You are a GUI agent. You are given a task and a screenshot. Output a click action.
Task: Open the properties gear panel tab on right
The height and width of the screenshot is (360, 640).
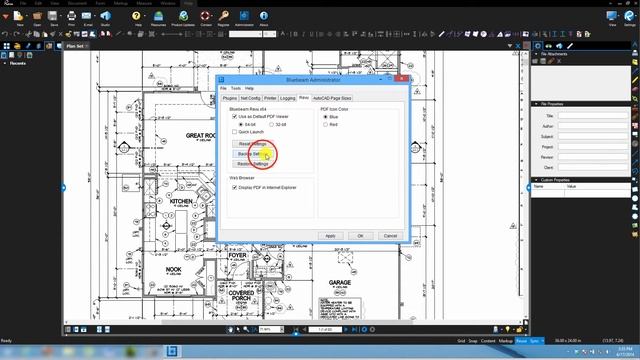point(538,46)
